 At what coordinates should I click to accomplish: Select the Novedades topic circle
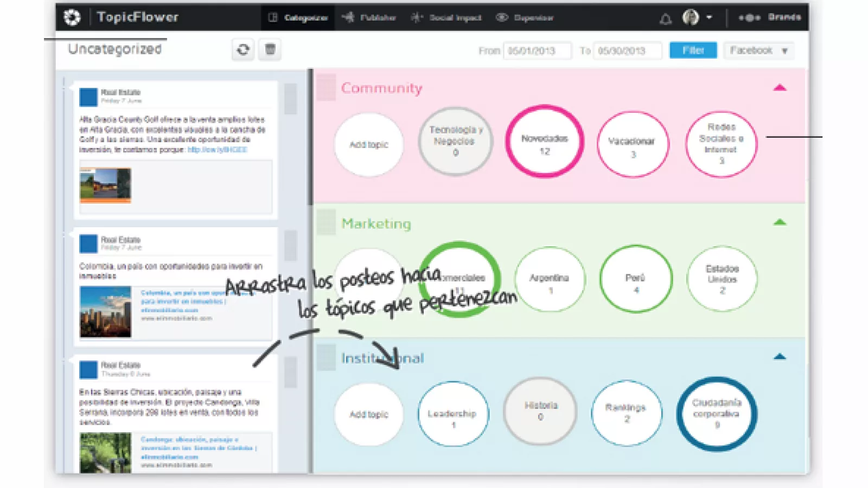[544, 142]
